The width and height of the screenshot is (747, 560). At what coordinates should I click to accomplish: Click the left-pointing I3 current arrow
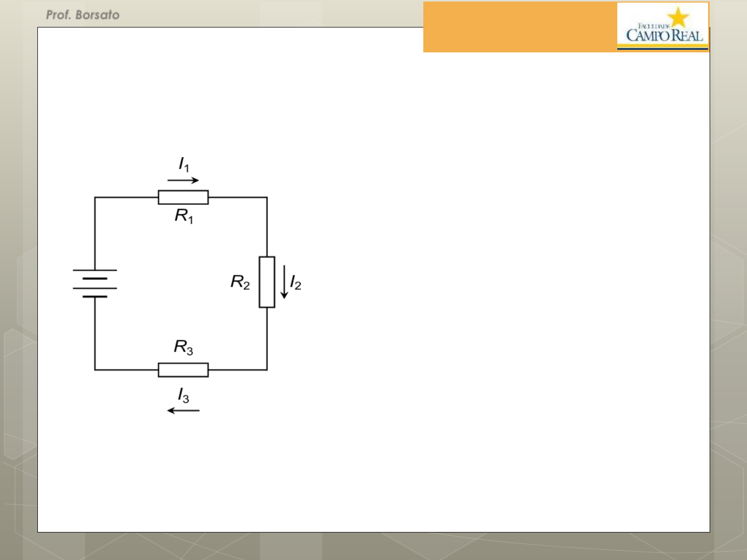pos(183,411)
